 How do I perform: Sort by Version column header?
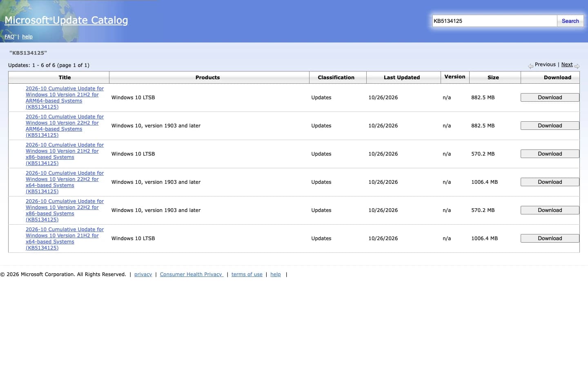point(455,77)
